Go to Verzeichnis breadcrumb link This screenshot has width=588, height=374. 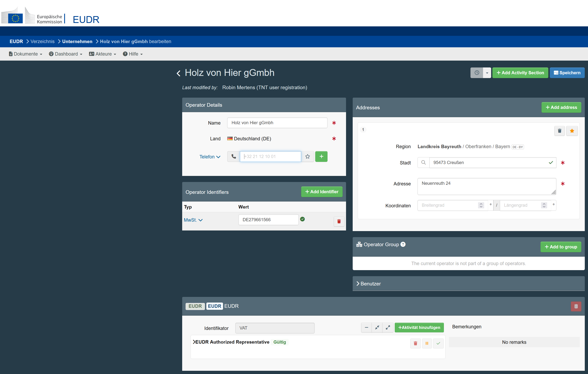pyautogui.click(x=42, y=41)
